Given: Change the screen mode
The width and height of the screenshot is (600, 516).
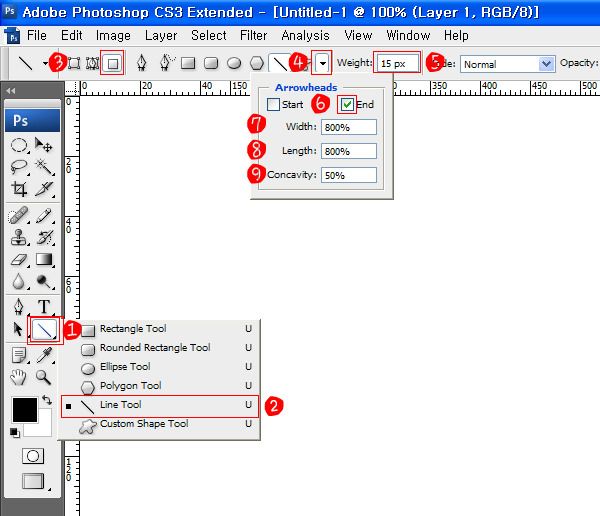Looking at the screenshot, I should [34, 481].
